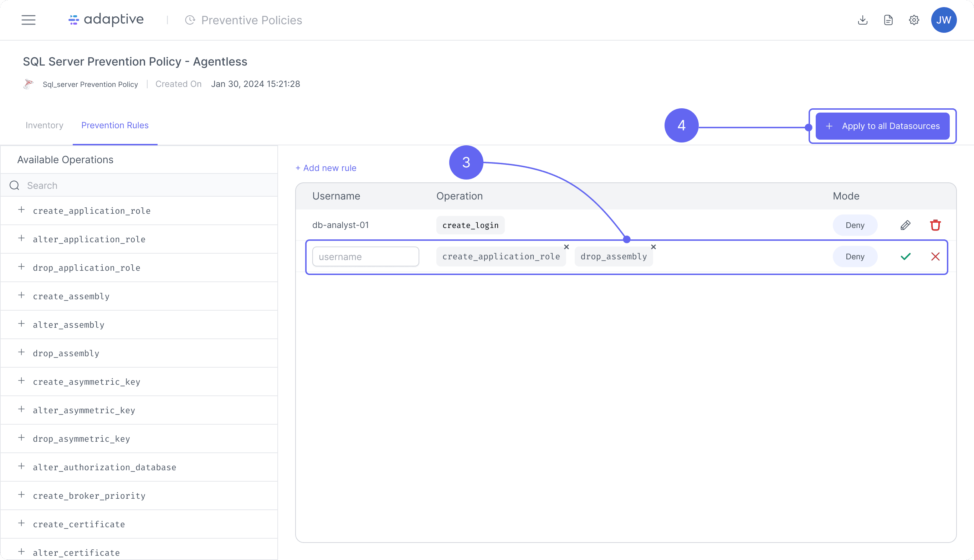This screenshot has height=560, width=974.
Task: Select alter_authorization_database in operations list
Action: 104,467
